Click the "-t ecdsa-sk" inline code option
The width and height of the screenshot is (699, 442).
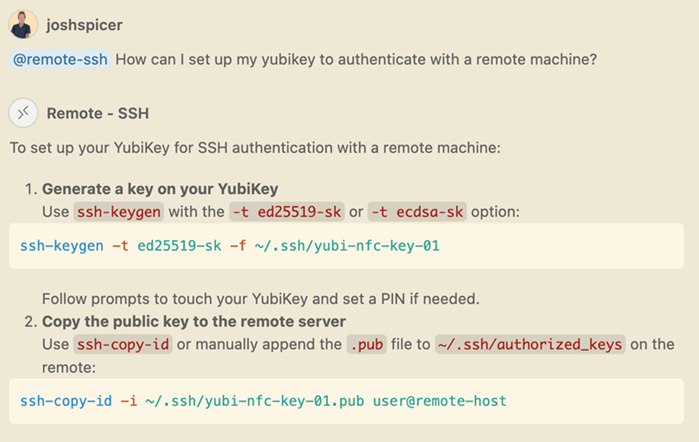(413, 212)
